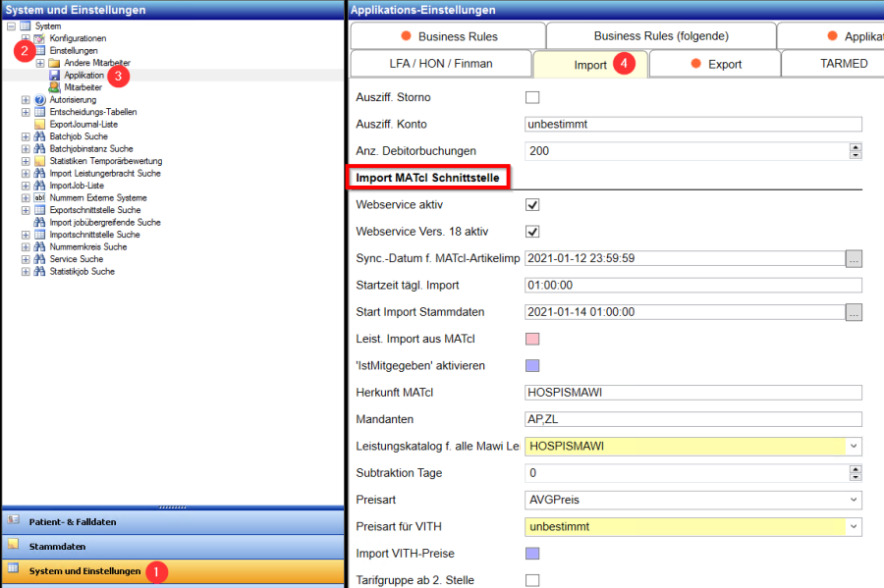Click the Startzeit tägl. Import field
Screen dimensions: 884x588
tap(692, 285)
